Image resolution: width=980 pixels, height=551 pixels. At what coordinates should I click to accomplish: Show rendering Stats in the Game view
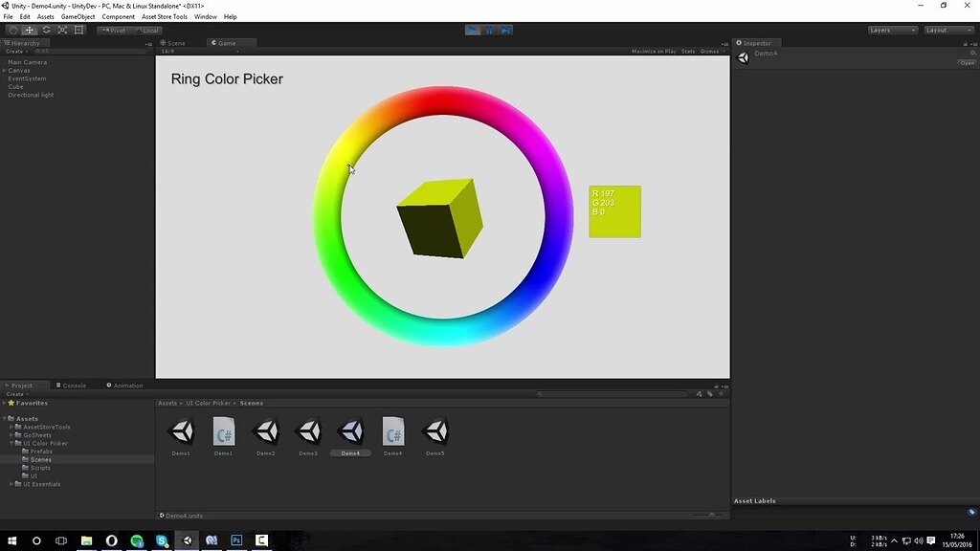click(688, 51)
